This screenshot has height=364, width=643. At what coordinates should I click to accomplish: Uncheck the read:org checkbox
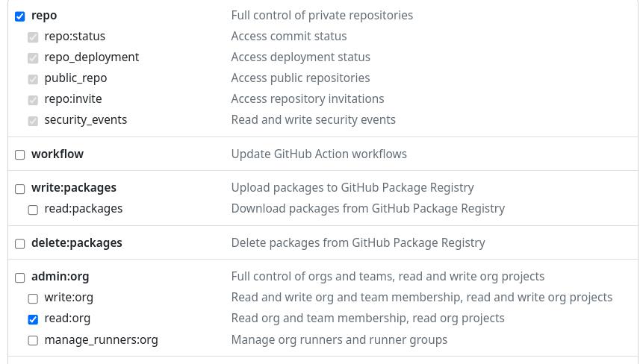pos(33,318)
